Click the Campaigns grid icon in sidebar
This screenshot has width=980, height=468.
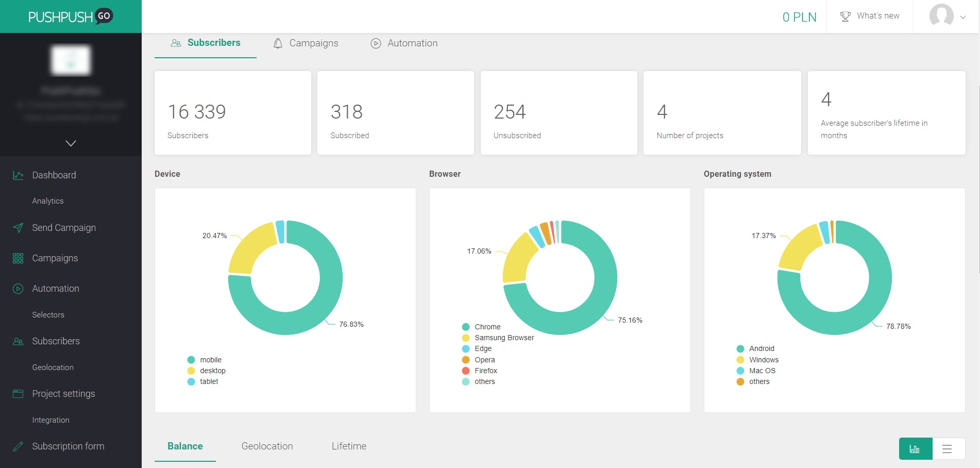(x=18, y=258)
